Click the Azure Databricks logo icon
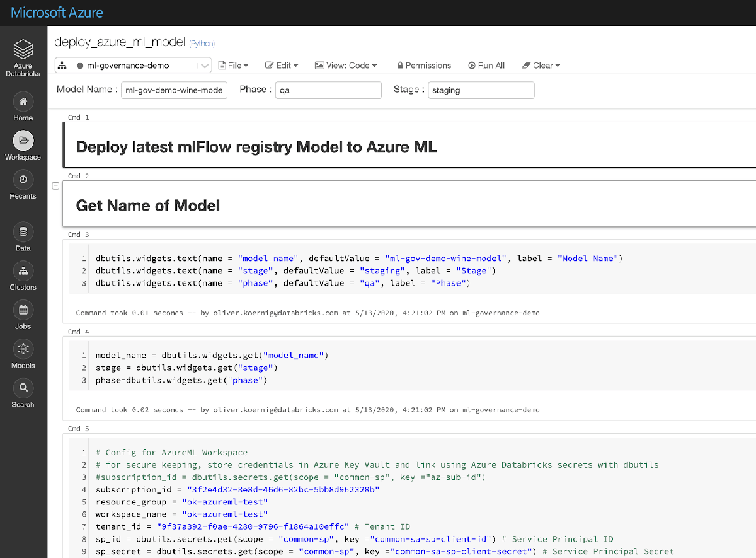The image size is (756, 558). pyautogui.click(x=23, y=50)
